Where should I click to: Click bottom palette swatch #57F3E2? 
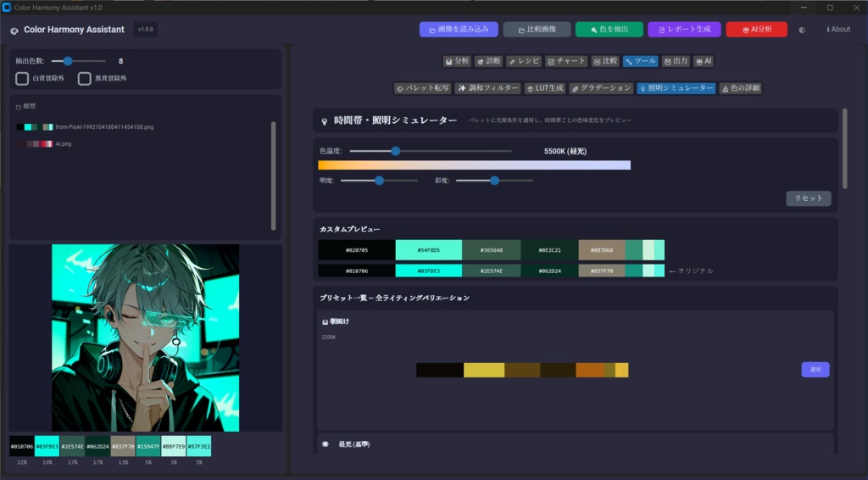[x=198, y=446]
